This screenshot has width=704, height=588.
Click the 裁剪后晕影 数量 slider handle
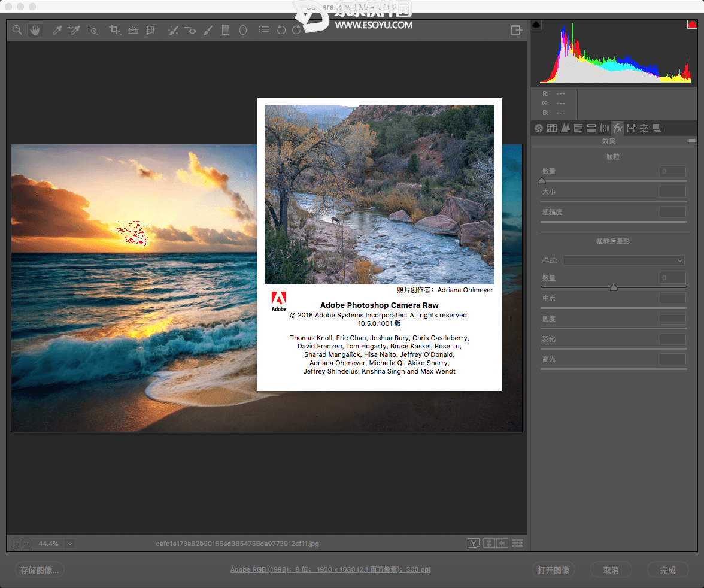coord(614,287)
